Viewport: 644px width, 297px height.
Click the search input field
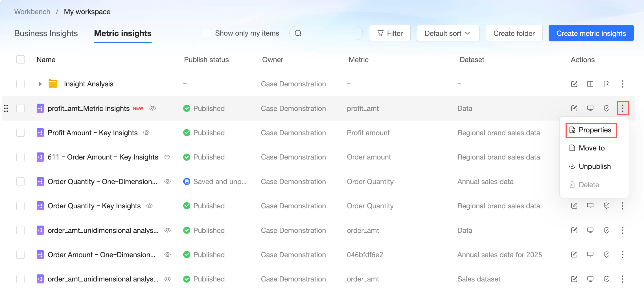[x=330, y=33]
